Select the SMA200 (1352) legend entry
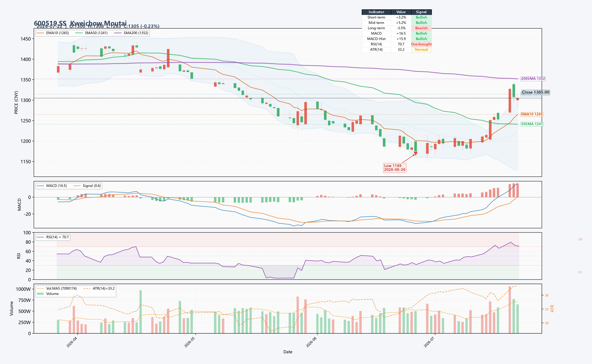 [131, 33]
